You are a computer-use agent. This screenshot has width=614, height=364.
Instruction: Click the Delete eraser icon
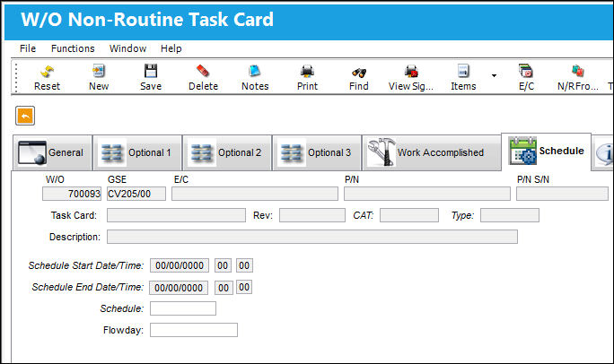[x=203, y=71]
